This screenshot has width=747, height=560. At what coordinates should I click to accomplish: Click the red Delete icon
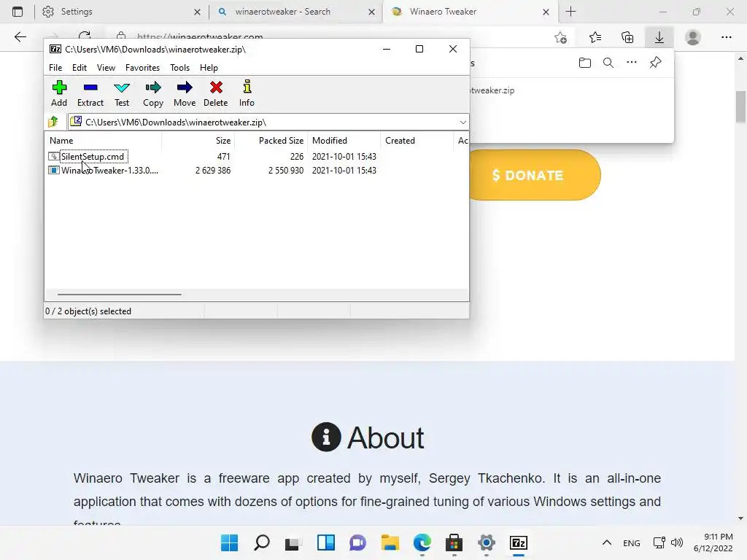coord(216,93)
